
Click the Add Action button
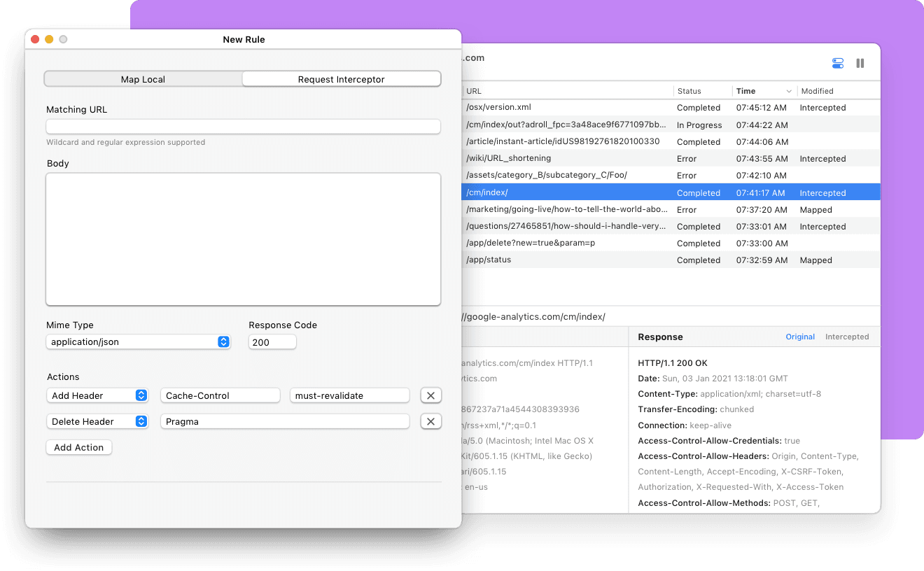pyautogui.click(x=79, y=447)
